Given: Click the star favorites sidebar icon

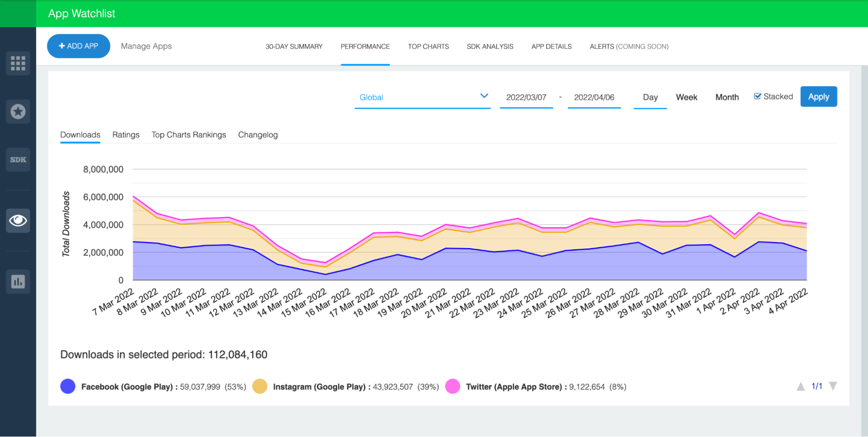Looking at the screenshot, I should point(18,112).
